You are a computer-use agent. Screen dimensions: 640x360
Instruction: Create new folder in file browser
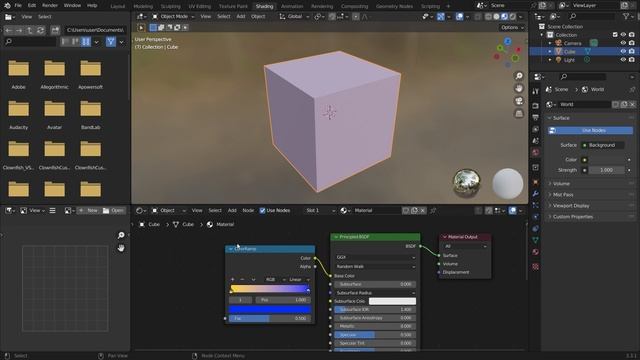pos(55,30)
